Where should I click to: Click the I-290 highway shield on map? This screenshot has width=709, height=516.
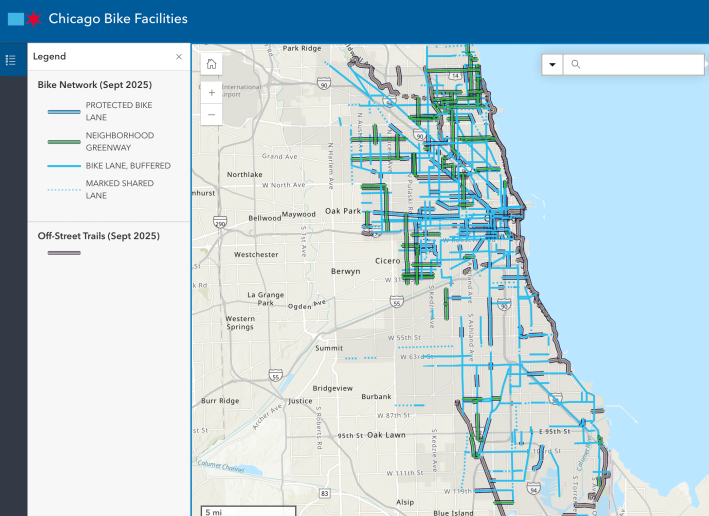tap(220, 224)
